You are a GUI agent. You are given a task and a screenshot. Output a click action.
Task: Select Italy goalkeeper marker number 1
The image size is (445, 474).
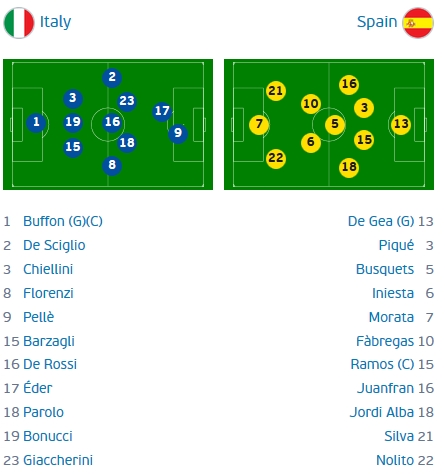pos(36,122)
